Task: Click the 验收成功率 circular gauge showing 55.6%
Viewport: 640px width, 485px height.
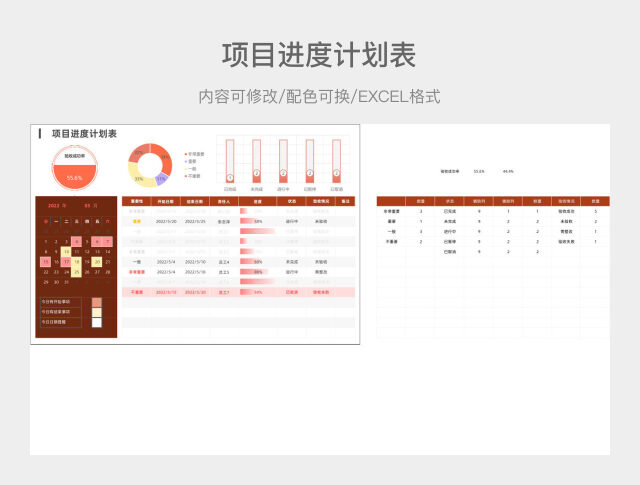Action: point(74,167)
